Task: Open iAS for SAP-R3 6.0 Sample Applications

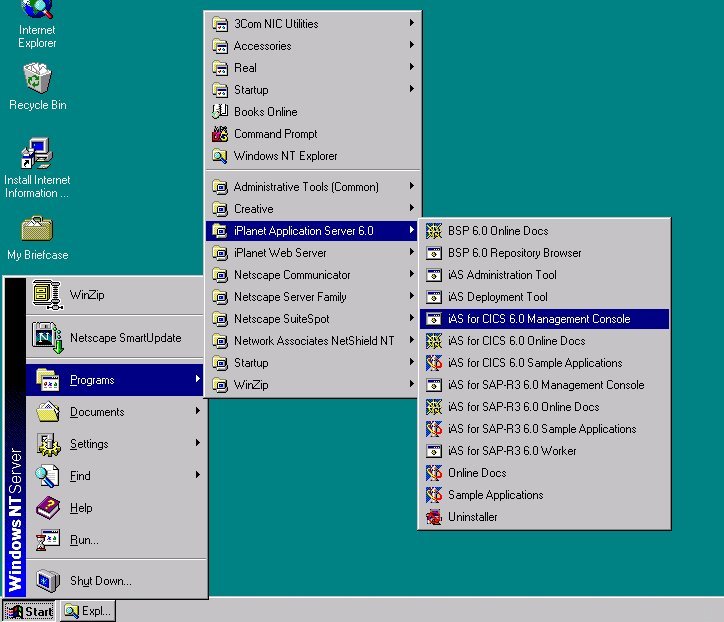Action: [x=544, y=429]
